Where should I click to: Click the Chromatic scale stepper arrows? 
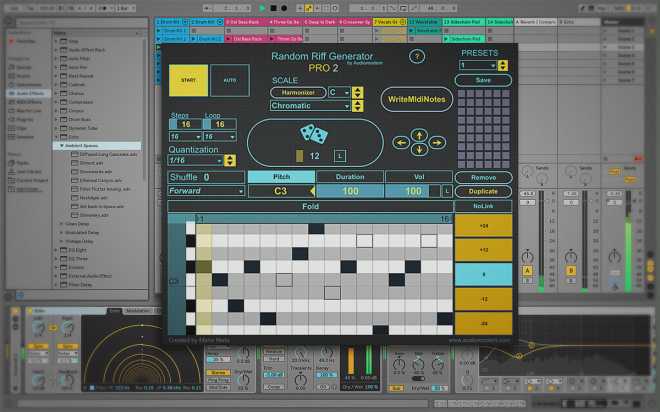click(357, 106)
